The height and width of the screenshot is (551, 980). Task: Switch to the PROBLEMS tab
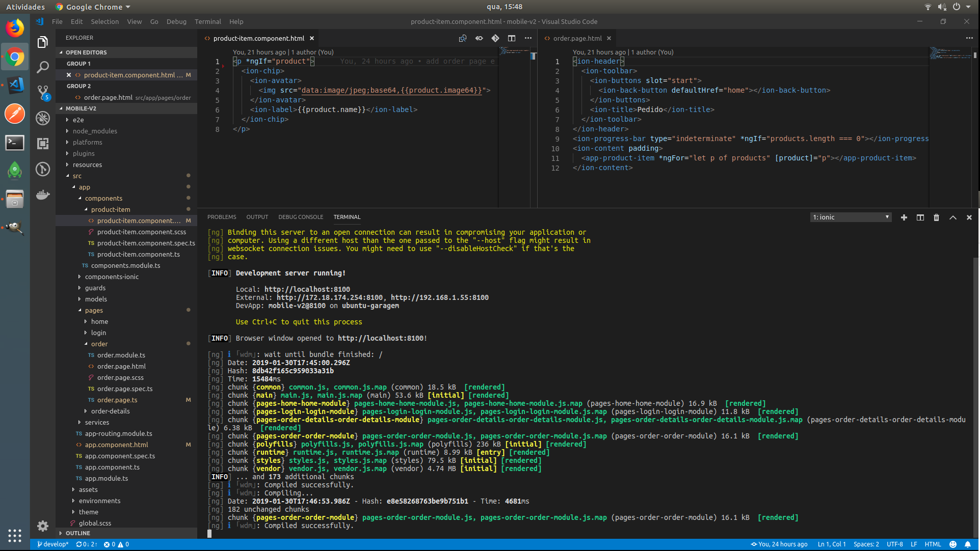[221, 217]
